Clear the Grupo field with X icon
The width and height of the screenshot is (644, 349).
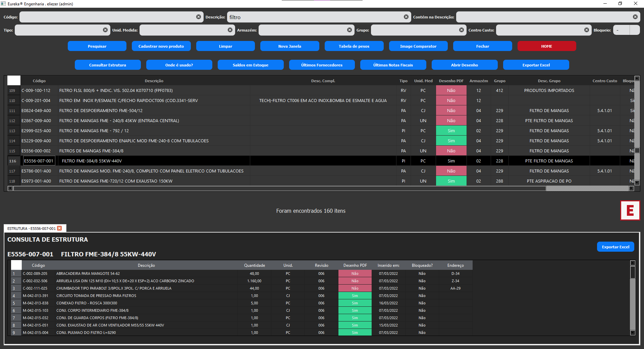(x=462, y=30)
